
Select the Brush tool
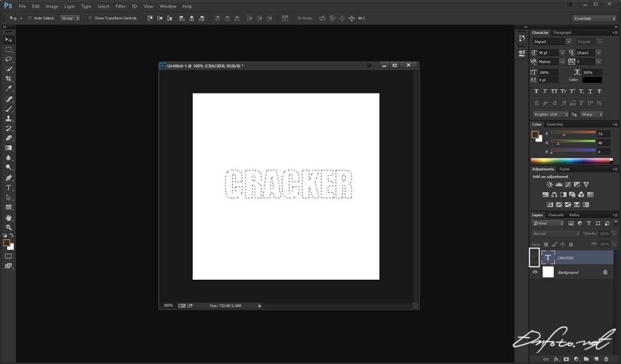point(9,109)
